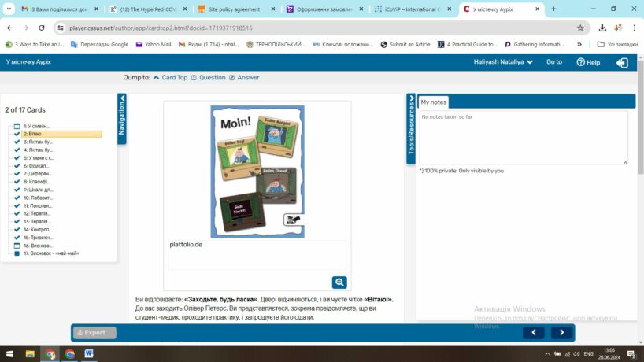Open the Go to menu
644x362 pixels.
pos(554,62)
